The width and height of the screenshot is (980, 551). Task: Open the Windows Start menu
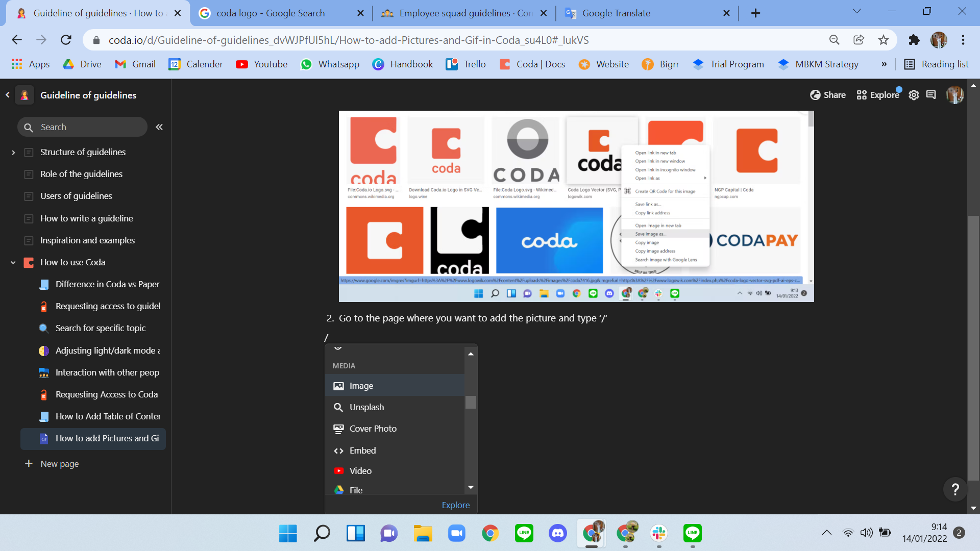(x=288, y=534)
